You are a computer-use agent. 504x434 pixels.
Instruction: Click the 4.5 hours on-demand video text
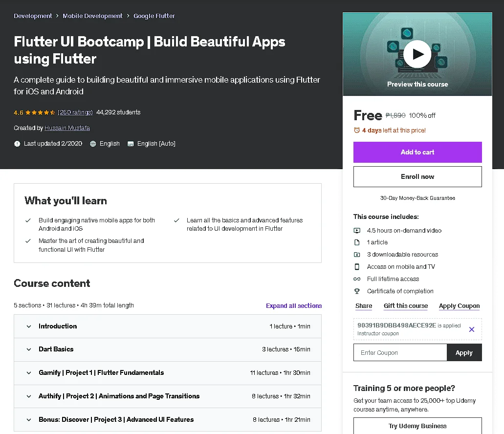pos(404,230)
